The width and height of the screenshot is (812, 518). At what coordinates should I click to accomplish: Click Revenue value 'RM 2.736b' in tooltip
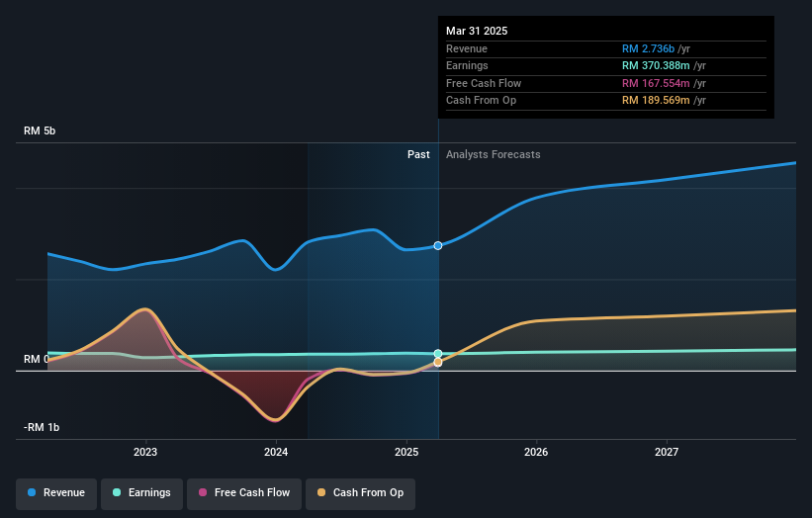[649, 48]
